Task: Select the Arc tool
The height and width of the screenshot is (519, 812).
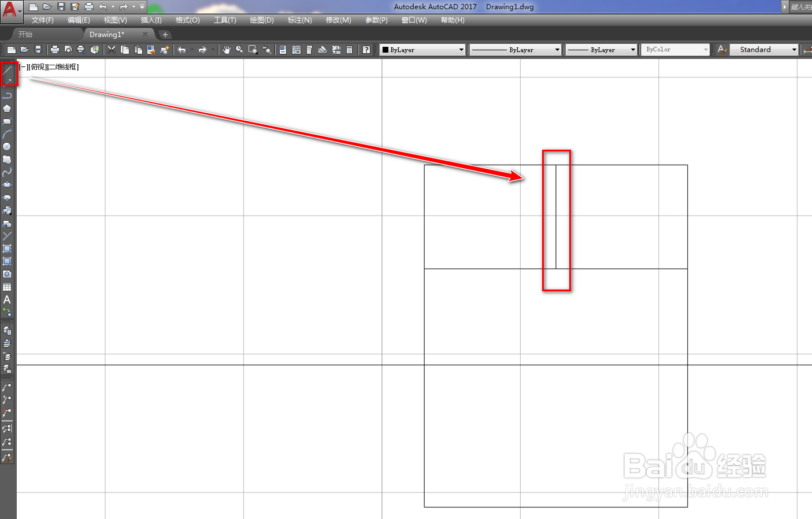Action: [7, 134]
